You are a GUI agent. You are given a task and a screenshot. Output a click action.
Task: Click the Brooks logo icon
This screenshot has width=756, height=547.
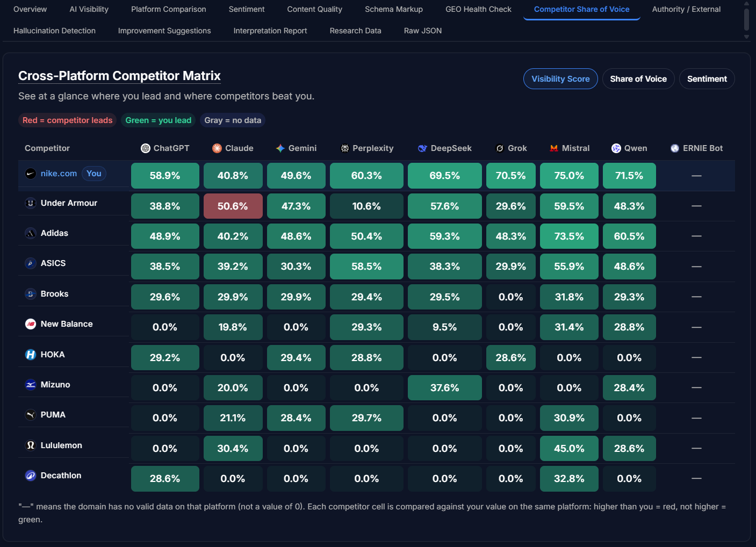coord(31,294)
